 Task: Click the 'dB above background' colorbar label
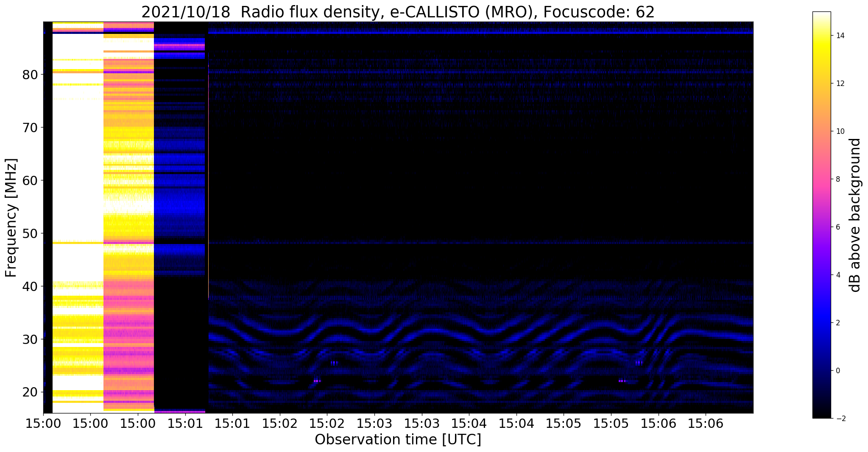tap(855, 215)
